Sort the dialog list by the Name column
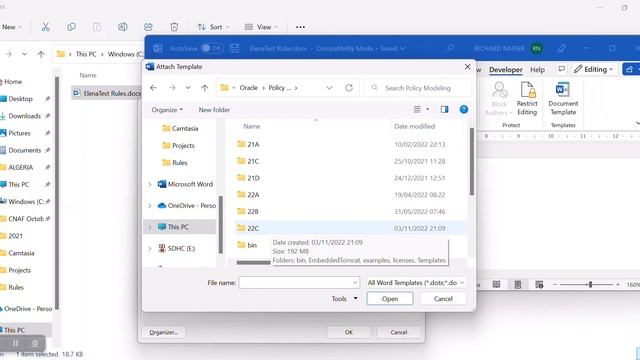 (251, 126)
